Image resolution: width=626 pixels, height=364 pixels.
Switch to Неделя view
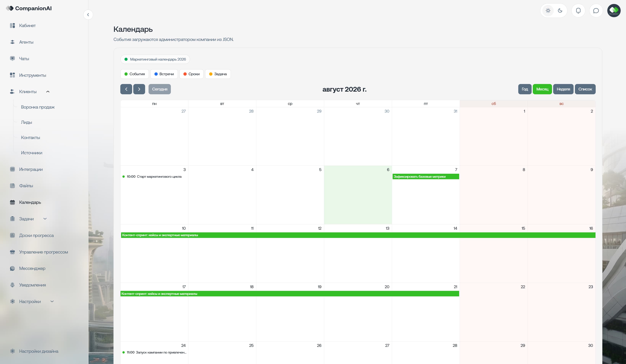click(563, 89)
